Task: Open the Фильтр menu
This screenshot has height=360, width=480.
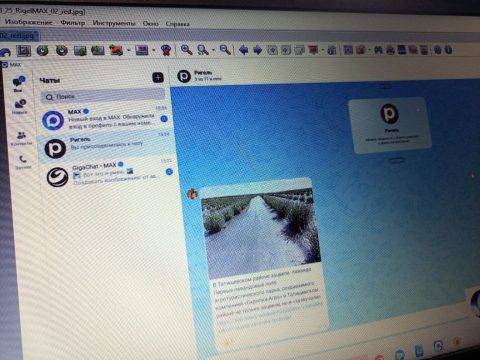Action: coord(73,23)
